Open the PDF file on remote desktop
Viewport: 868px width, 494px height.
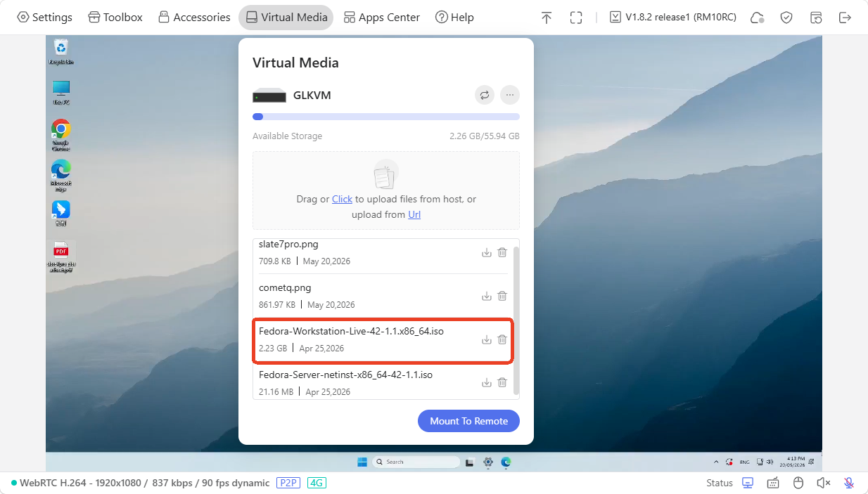[61, 256]
